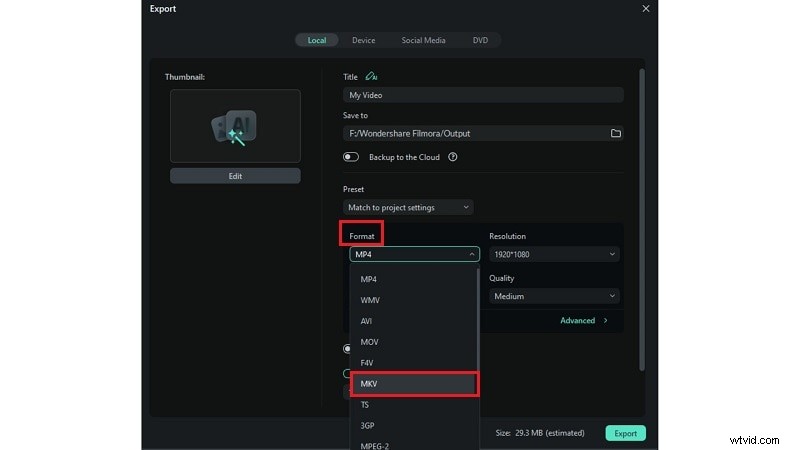Close the Export dialog
The height and width of the screenshot is (450, 800).
(645, 9)
